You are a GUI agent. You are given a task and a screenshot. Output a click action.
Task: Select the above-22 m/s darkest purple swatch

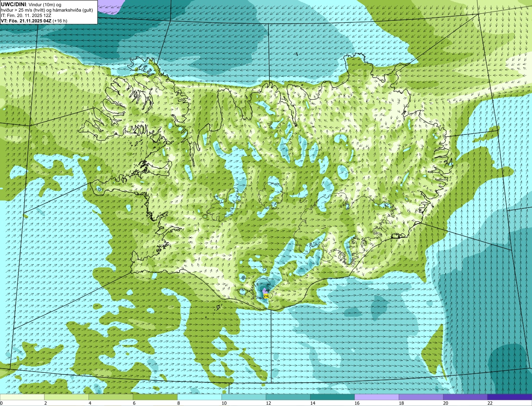510,397
